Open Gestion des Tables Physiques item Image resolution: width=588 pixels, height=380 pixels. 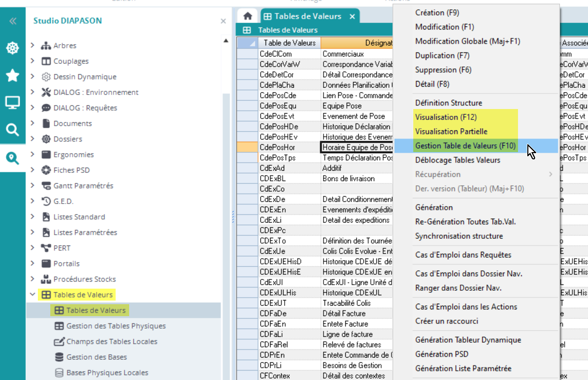click(x=116, y=326)
